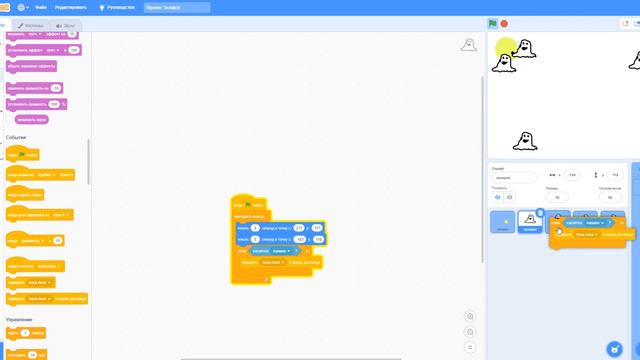Select the highlighted ghost sprite thumbnail
The image size is (640, 360).
(530, 222)
